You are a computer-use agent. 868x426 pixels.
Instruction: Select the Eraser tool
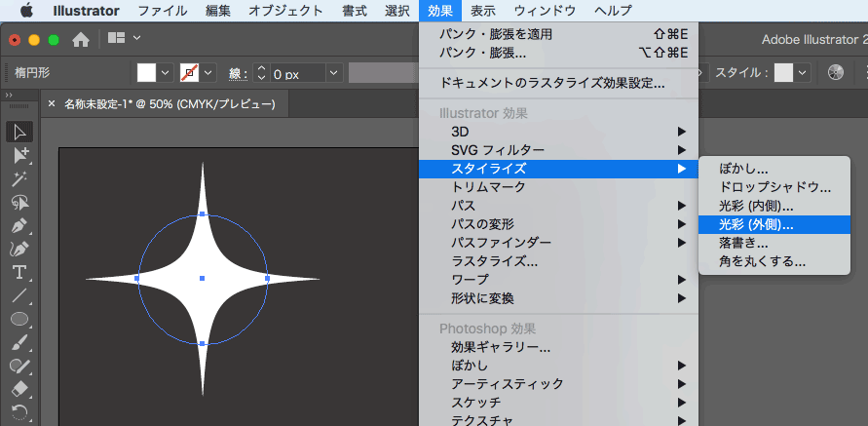[19, 389]
